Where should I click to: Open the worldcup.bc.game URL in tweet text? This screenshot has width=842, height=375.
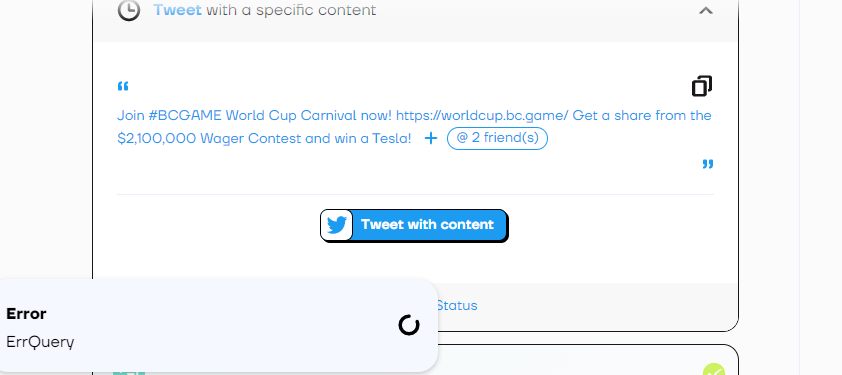[x=482, y=116]
